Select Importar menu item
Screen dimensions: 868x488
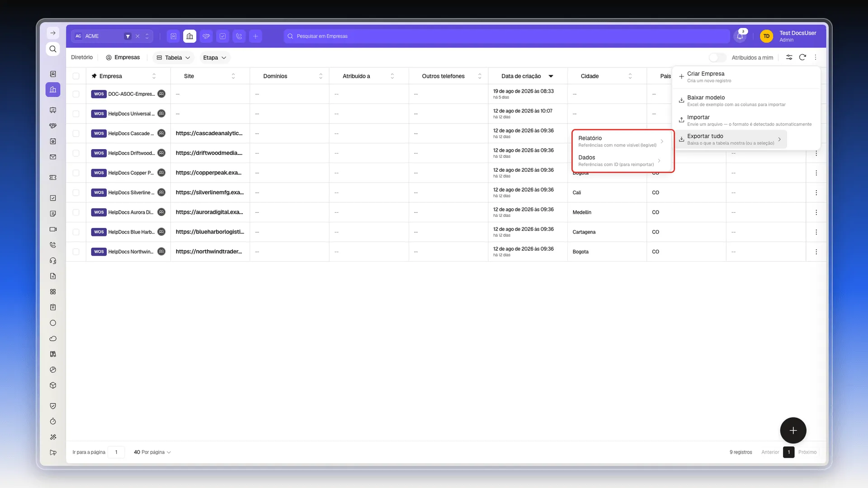[746, 120]
